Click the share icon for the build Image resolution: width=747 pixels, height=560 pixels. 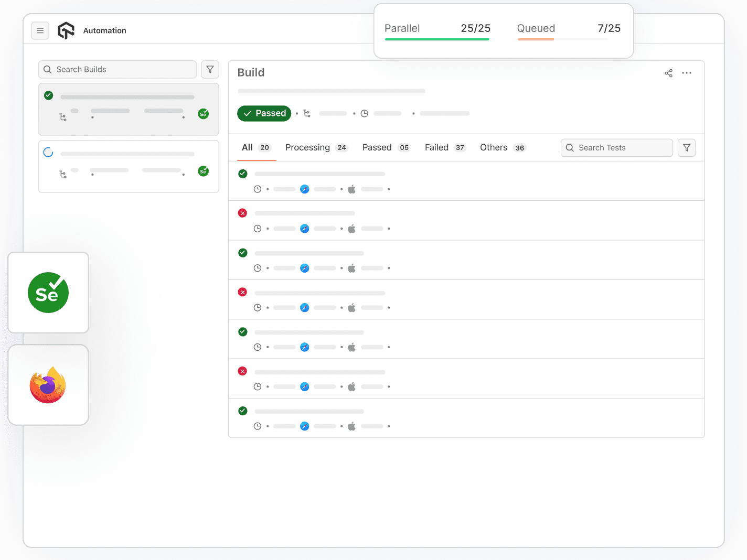point(668,73)
